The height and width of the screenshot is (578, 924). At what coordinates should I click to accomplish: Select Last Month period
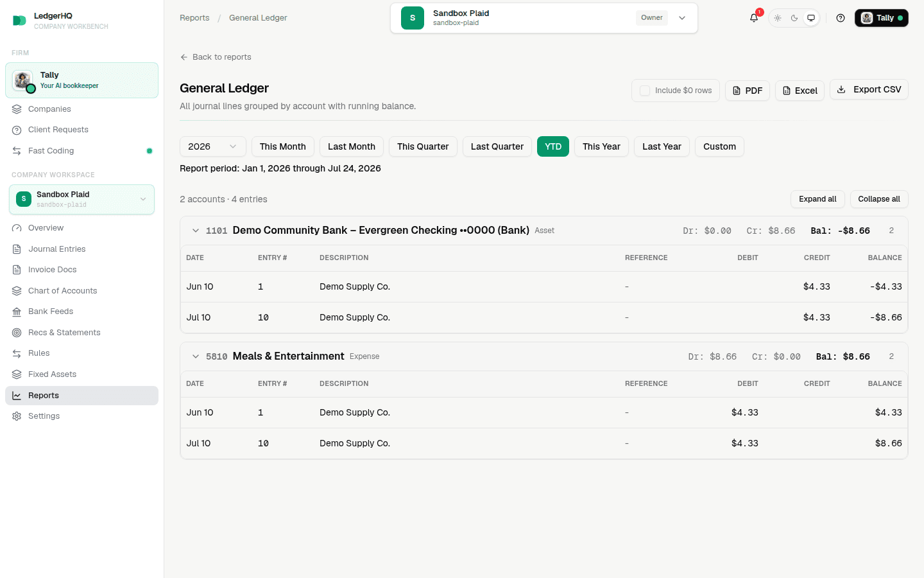click(x=352, y=146)
